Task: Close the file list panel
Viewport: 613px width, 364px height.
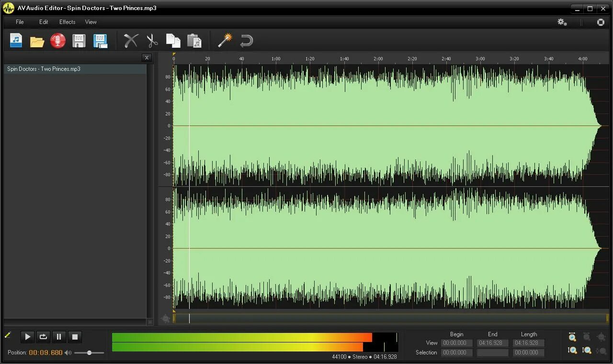Action: point(147,57)
